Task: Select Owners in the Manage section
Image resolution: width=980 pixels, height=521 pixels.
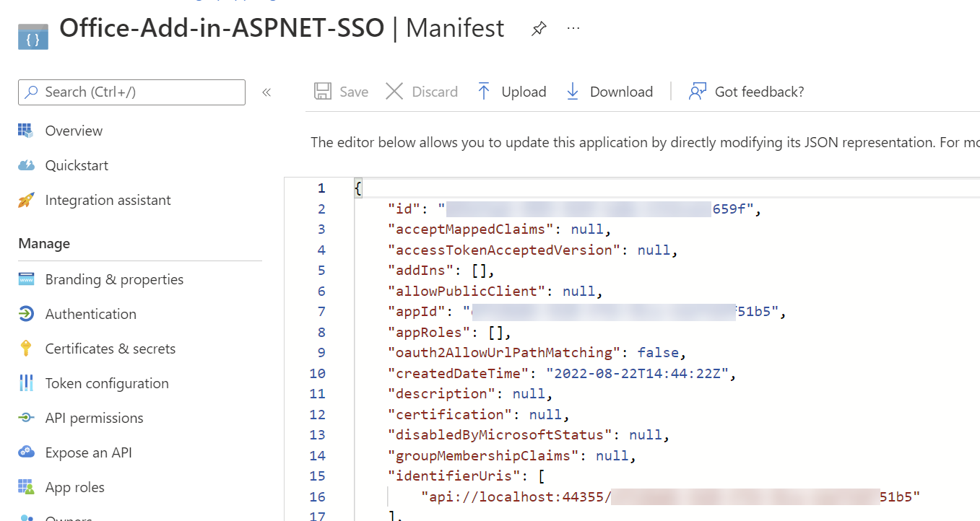Action: (x=69, y=517)
